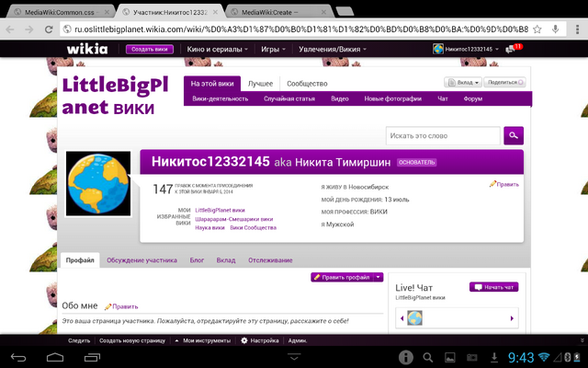Tap Android recent apps button

tap(92, 357)
